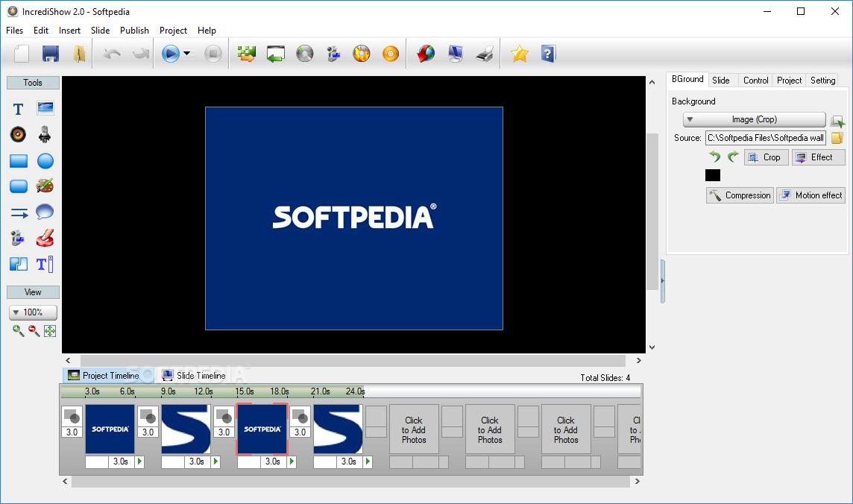Open the Insert menu
This screenshot has width=853, height=504.
[69, 31]
